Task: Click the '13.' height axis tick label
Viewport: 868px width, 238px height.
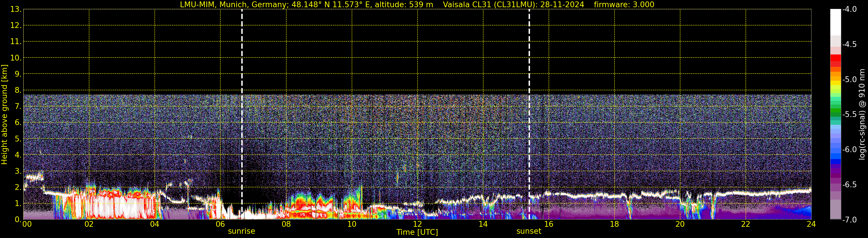Action: click(16, 10)
